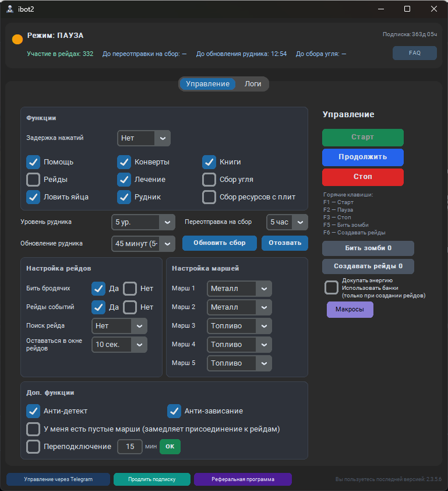448x491 pixels.
Task: Disable the Рудник checkbox
Action: (x=124, y=197)
